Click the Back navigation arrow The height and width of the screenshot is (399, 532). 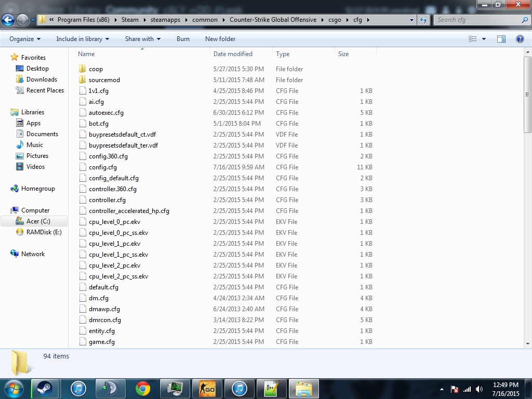click(8, 20)
